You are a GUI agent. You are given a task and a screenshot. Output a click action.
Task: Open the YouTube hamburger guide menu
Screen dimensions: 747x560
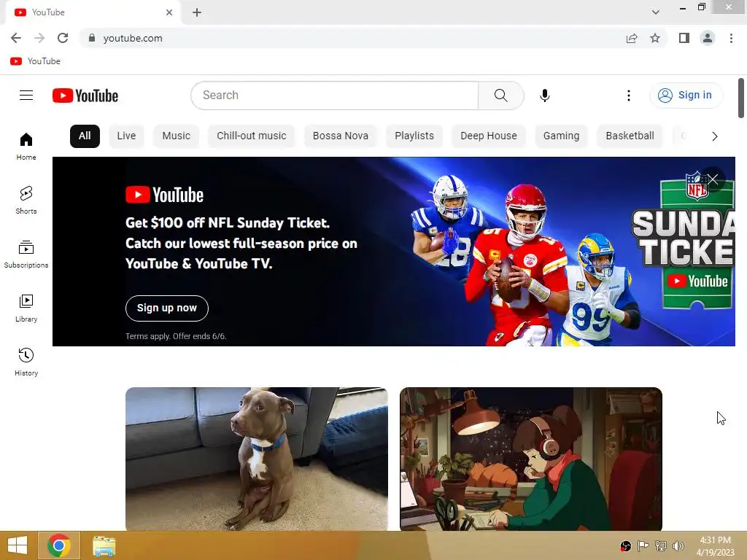26,96
